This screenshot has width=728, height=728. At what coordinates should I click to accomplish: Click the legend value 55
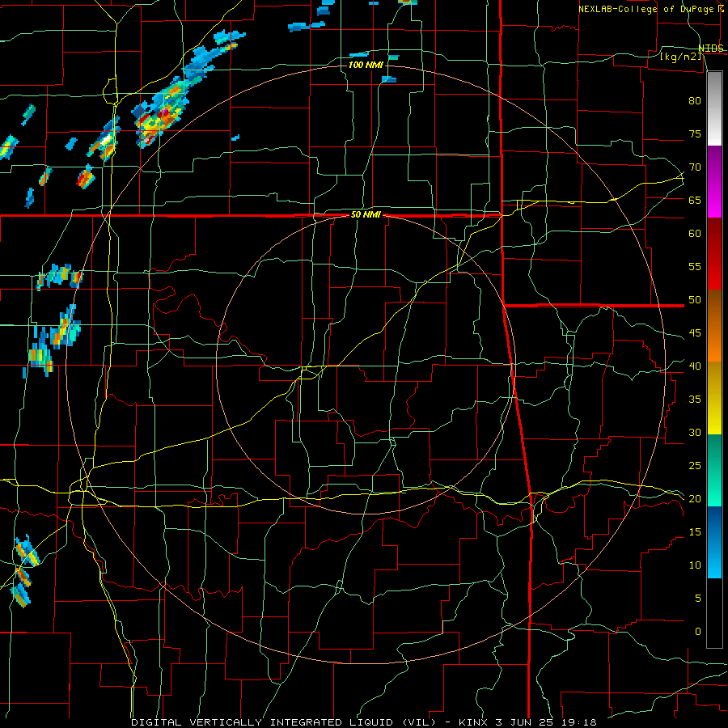pos(695,266)
